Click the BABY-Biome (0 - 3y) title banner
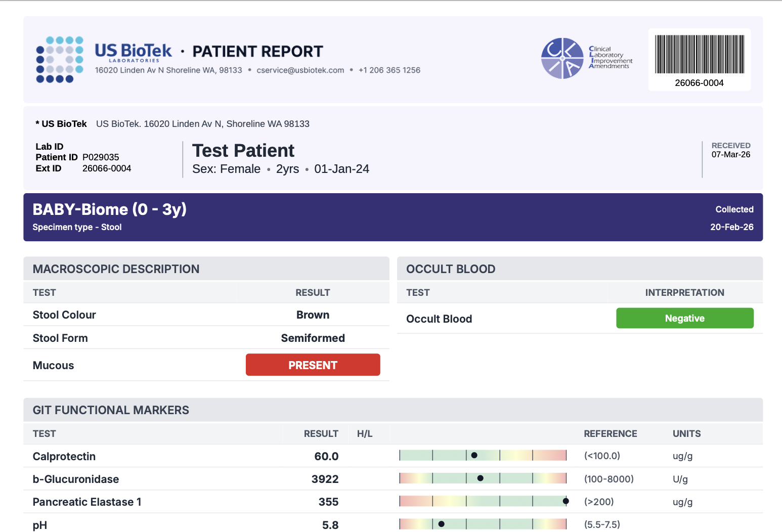Screen dimensions: 782x532 click(x=109, y=209)
